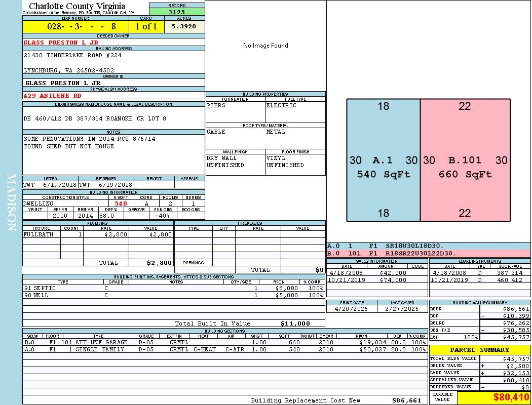The image size is (532, 405).
Task: Click the acres value 5.3920
Action: (x=184, y=26)
